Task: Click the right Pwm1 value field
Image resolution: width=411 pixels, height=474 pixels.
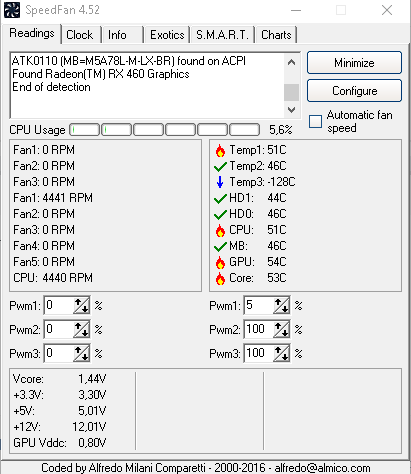Action: [259, 305]
